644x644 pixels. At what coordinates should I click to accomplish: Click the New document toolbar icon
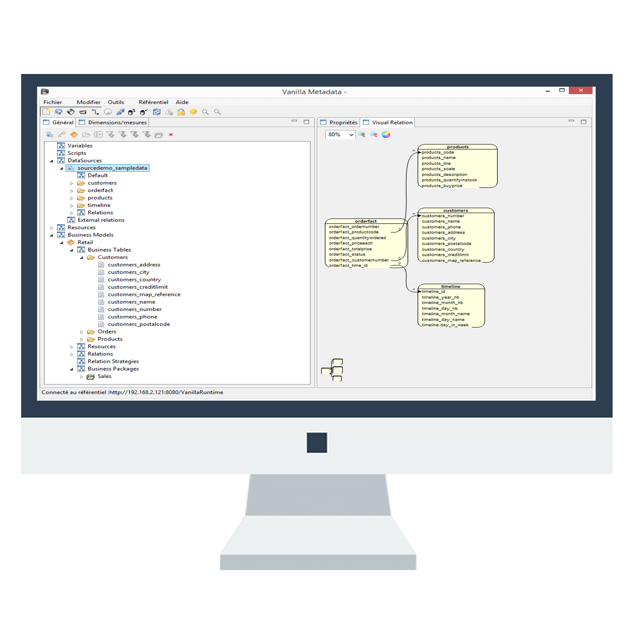tap(46, 112)
